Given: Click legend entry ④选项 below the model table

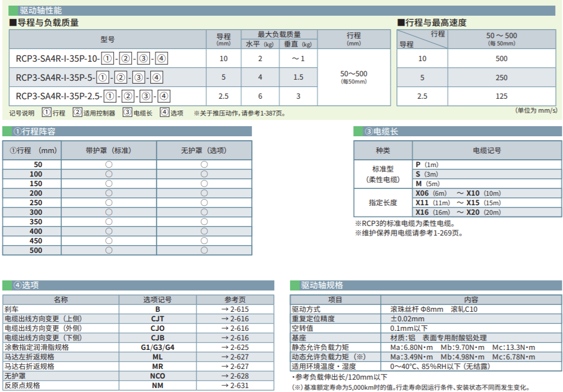Looking at the screenshot, I should point(172,113).
